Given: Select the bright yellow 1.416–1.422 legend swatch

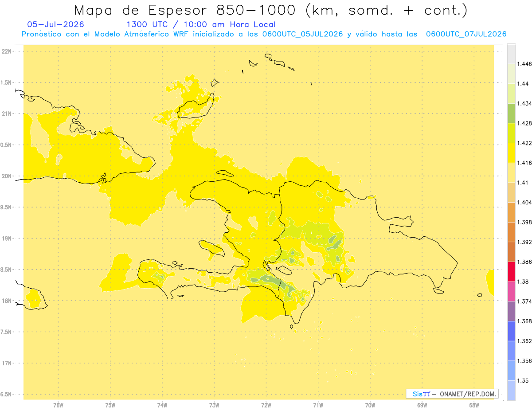Looking at the screenshot, I should pos(511,153).
